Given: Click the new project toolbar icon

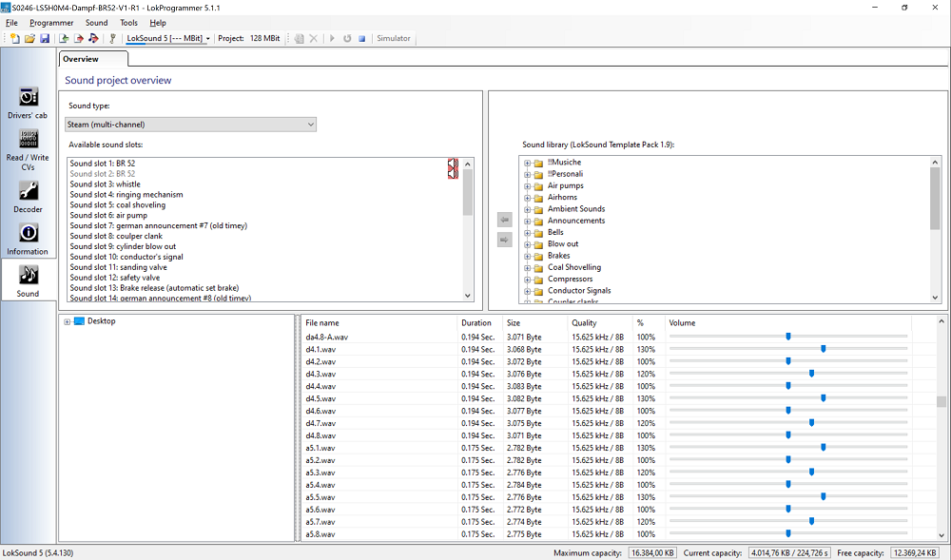Looking at the screenshot, I should 15,39.
